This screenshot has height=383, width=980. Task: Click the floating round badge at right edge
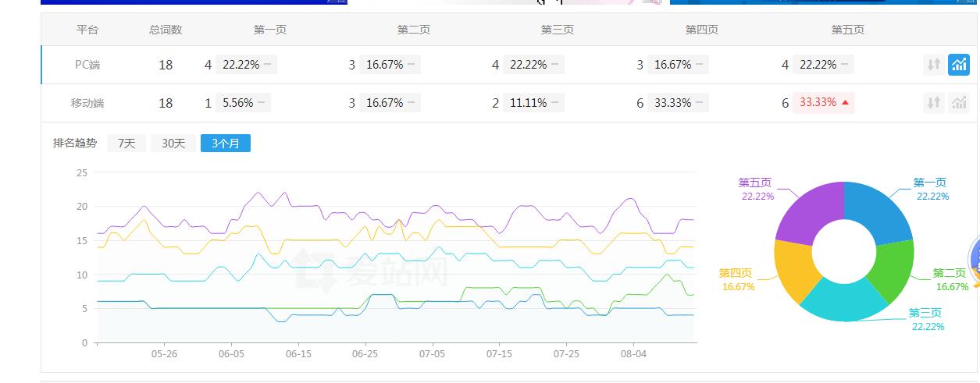974,261
